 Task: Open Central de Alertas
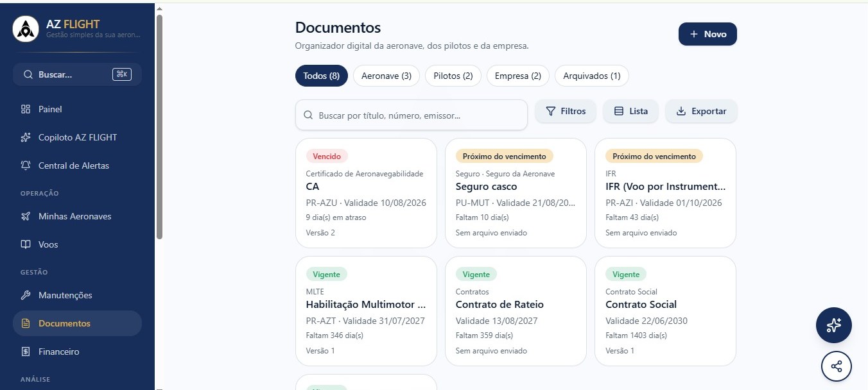77,165
